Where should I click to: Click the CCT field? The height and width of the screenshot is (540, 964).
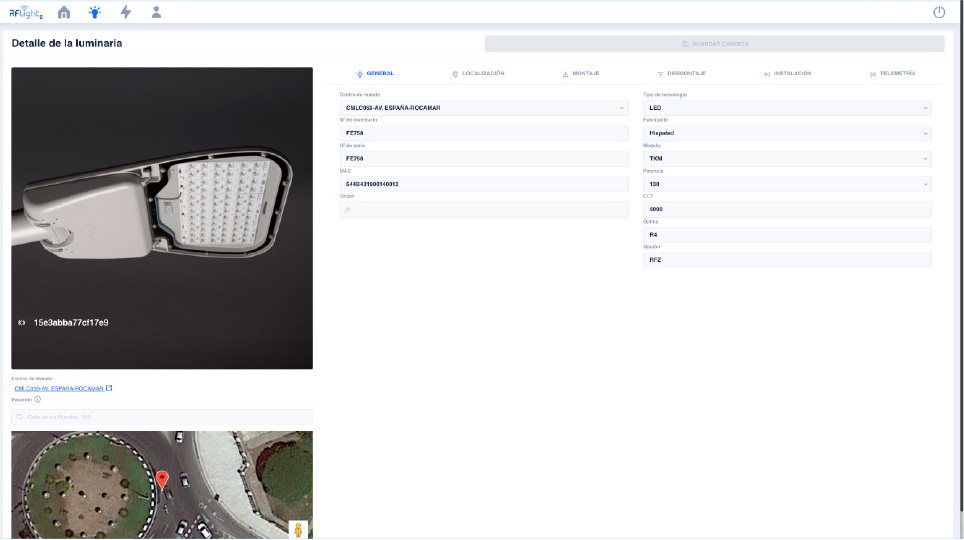pyautogui.click(x=787, y=209)
